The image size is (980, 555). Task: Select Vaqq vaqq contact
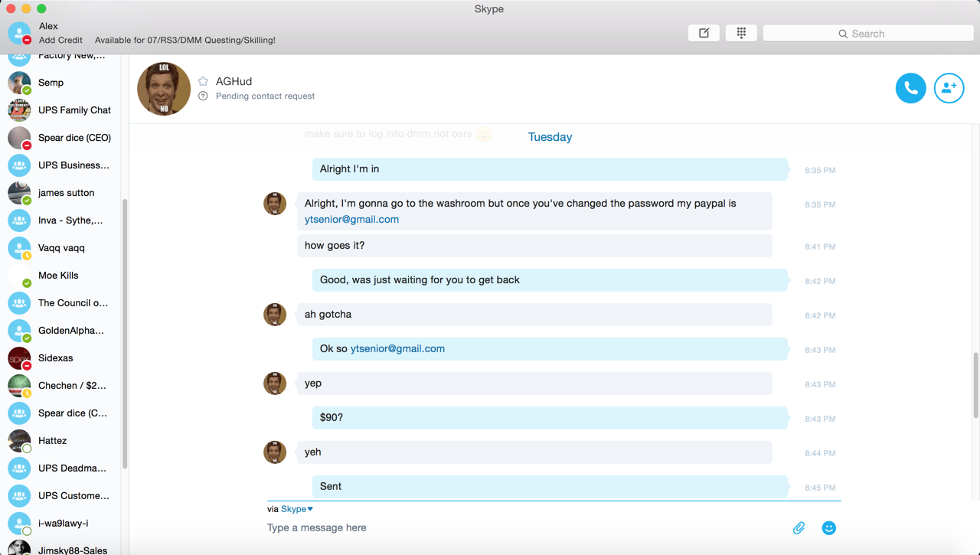click(x=61, y=248)
